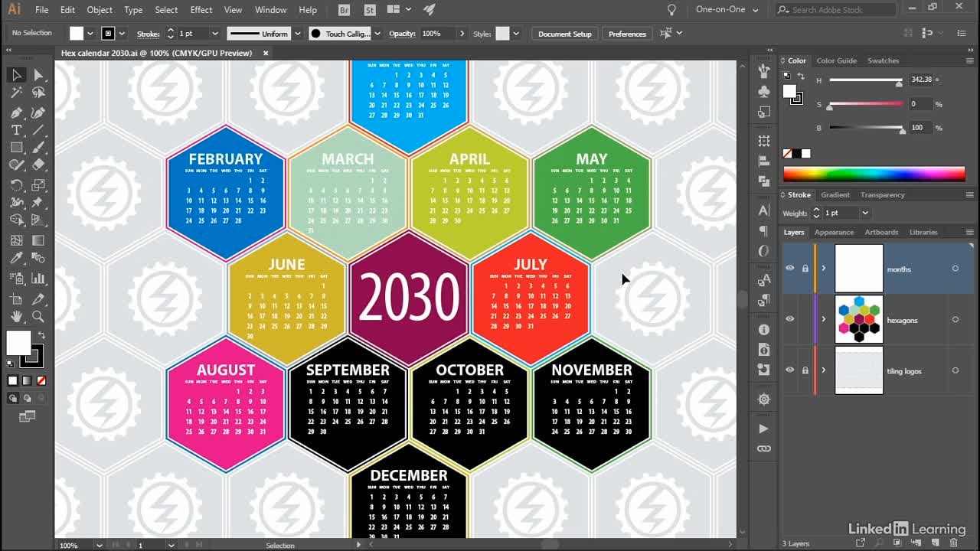
Task: Open the Symbols panel club icon
Action: click(x=763, y=92)
